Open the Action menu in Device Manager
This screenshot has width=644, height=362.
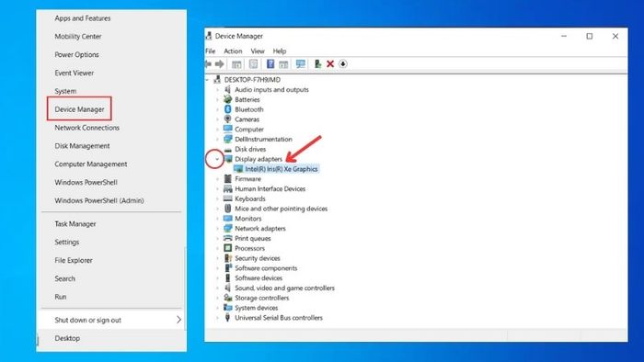click(233, 51)
